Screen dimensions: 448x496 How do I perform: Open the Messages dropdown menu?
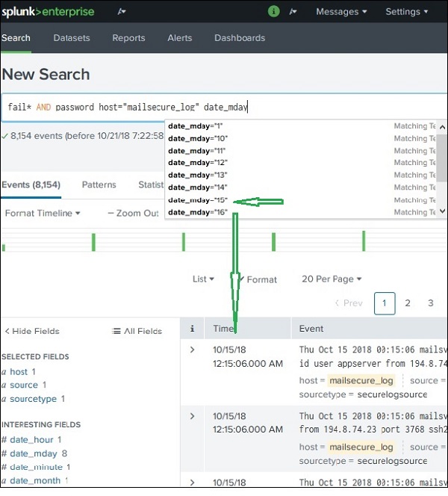point(341,12)
